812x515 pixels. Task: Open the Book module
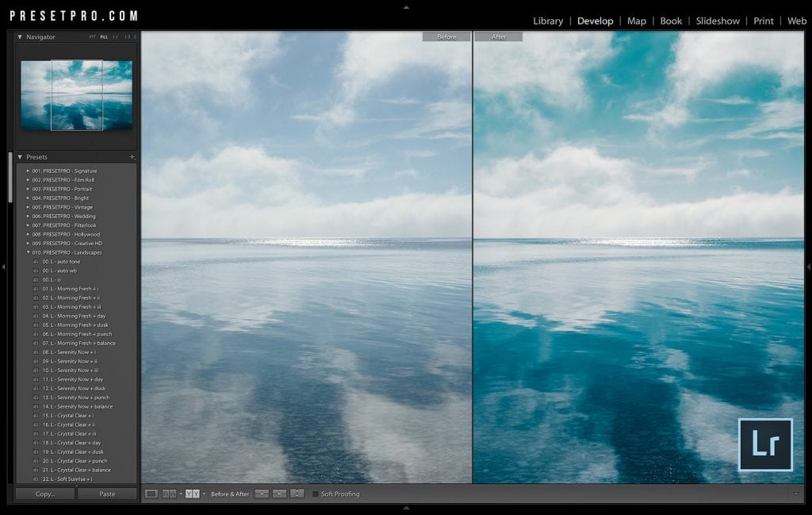(x=671, y=21)
